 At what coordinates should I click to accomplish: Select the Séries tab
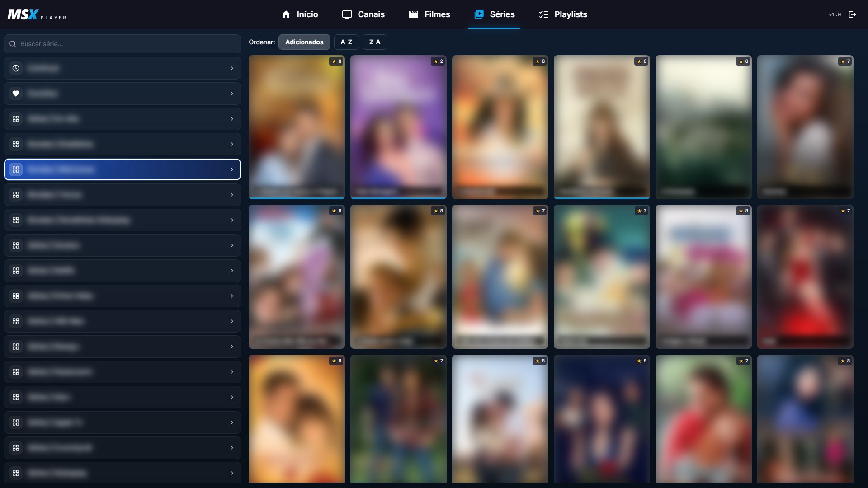(494, 14)
